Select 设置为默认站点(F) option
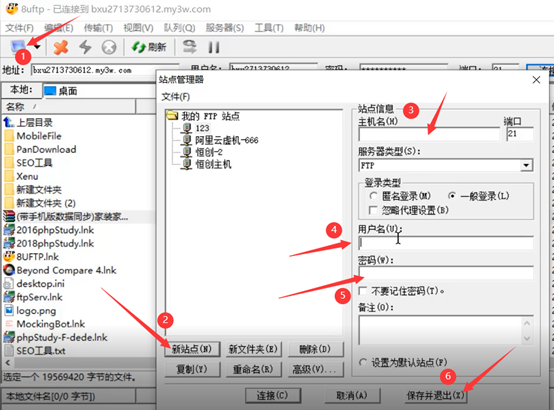The image size is (554, 410). pos(363,362)
